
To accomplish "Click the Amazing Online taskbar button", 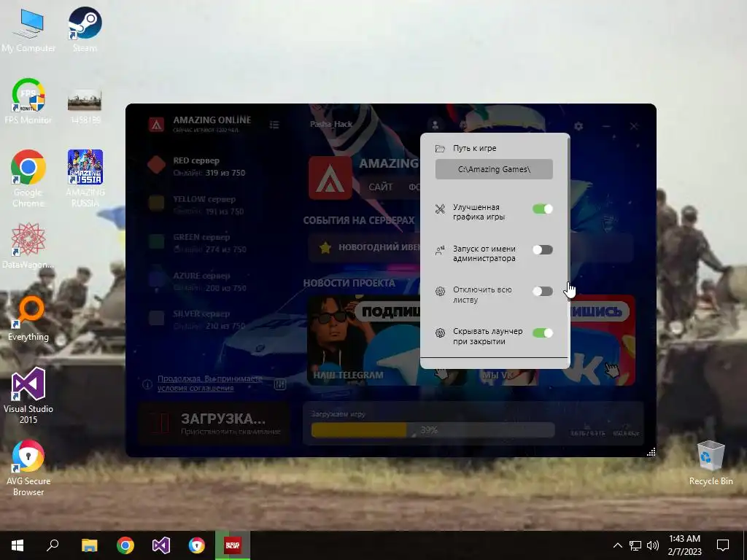I will tap(233, 545).
